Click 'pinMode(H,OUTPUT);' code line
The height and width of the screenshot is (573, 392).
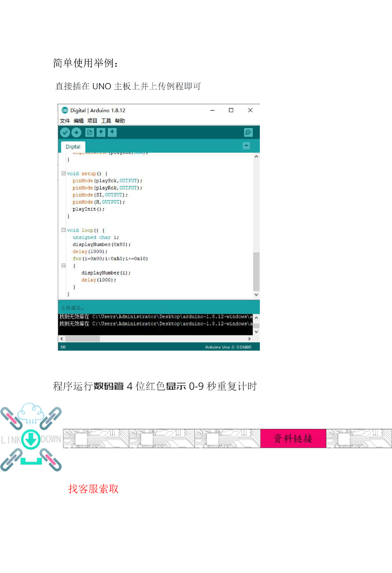99,202
